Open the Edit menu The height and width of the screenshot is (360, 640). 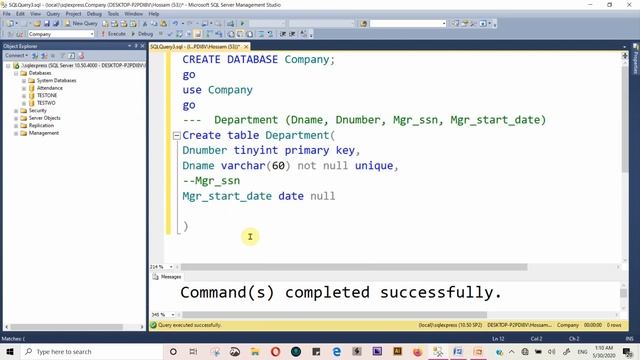pyautogui.click(x=20, y=14)
